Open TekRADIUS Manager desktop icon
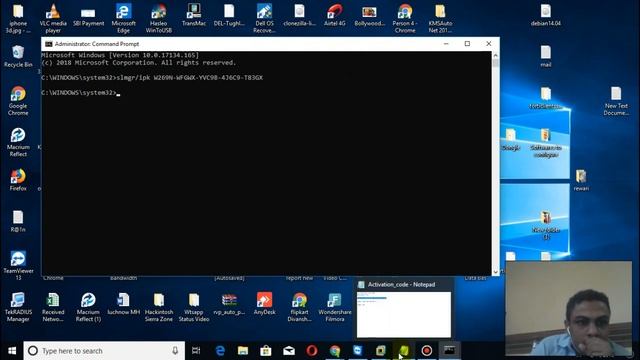 (18, 307)
